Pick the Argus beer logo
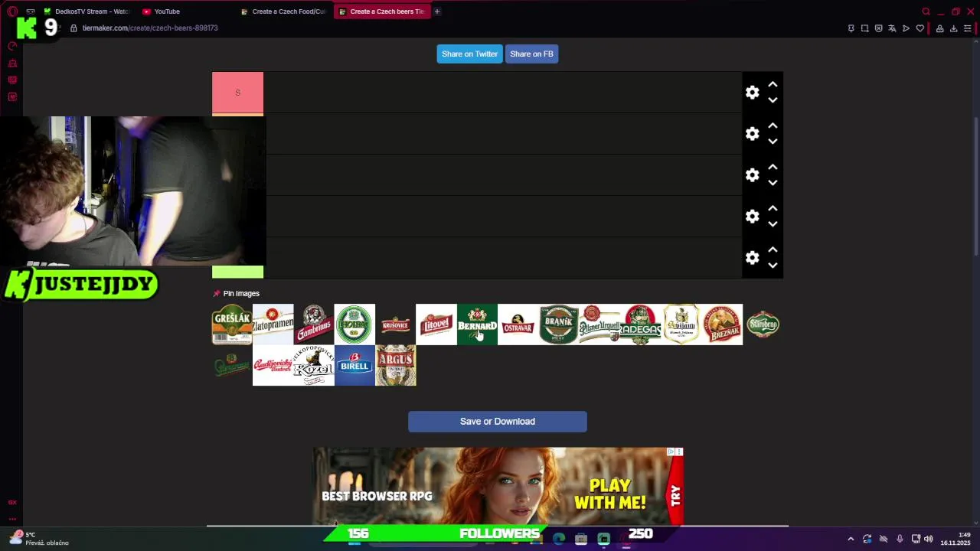980x551 pixels. point(396,366)
